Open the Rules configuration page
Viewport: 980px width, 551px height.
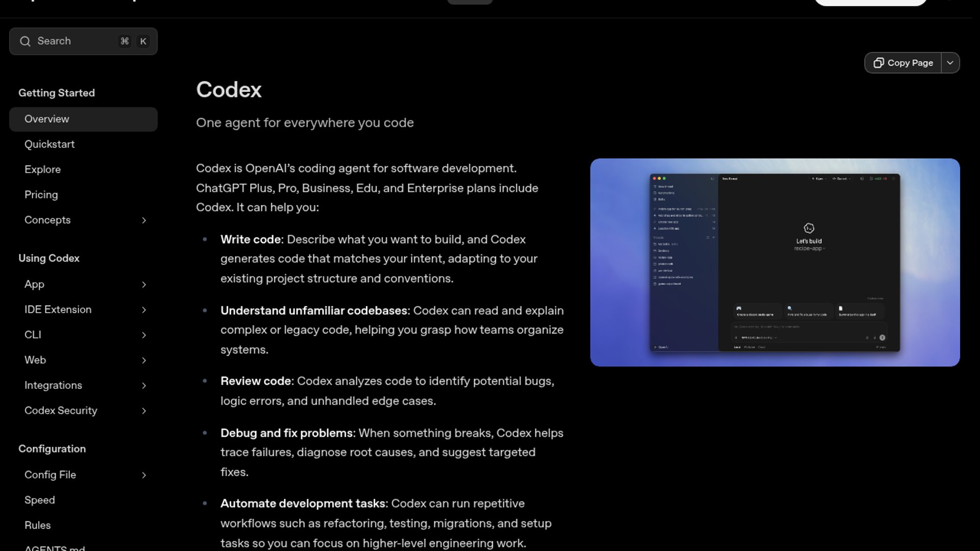[38, 525]
